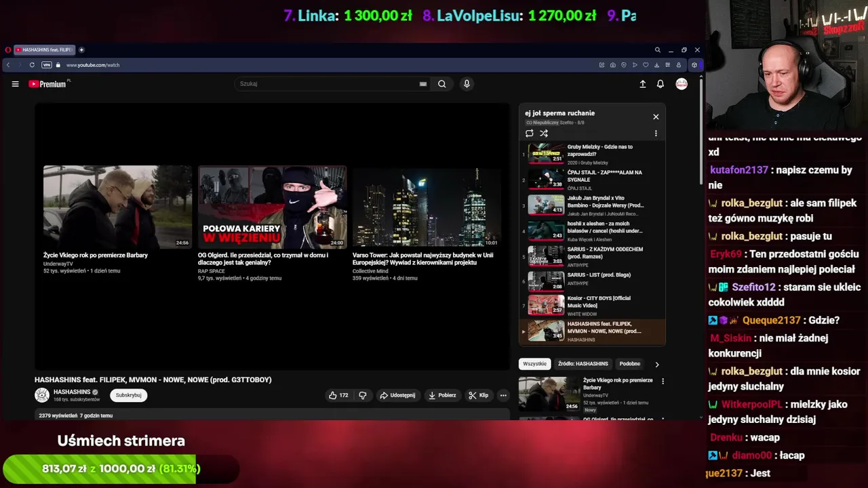Open the on-screen keyboard icon in the search box
Screen dimensions: 868x488
pos(423,84)
